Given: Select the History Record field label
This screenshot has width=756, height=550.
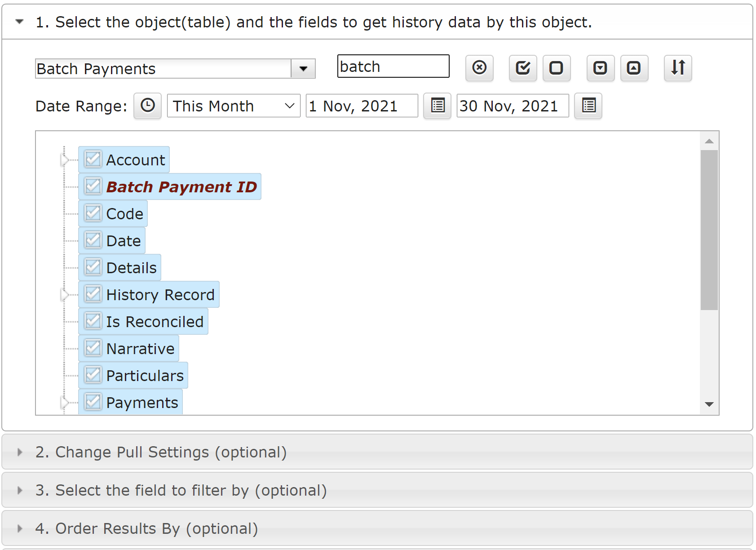Looking at the screenshot, I should [x=160, y=295].
